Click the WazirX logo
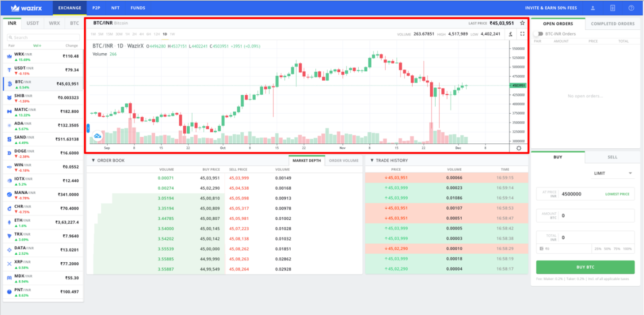This screenshot has height=315, width=644. 27,8
